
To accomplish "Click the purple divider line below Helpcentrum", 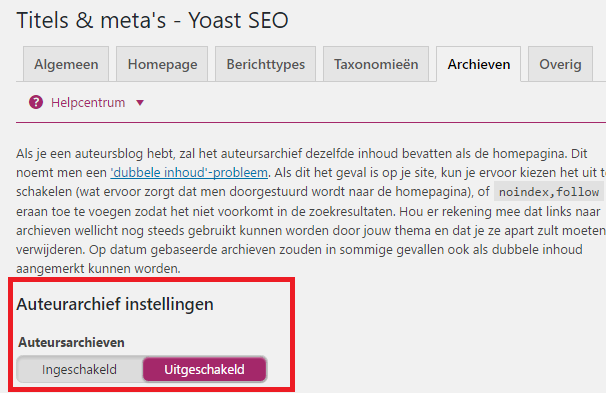I will (311, 122).
